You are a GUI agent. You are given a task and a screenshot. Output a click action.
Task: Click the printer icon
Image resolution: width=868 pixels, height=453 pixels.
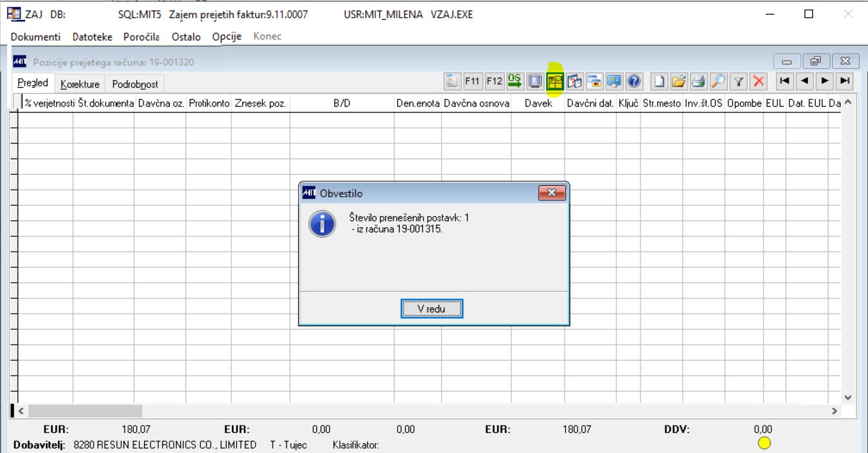pyautogui.click(x=697, y=81)
